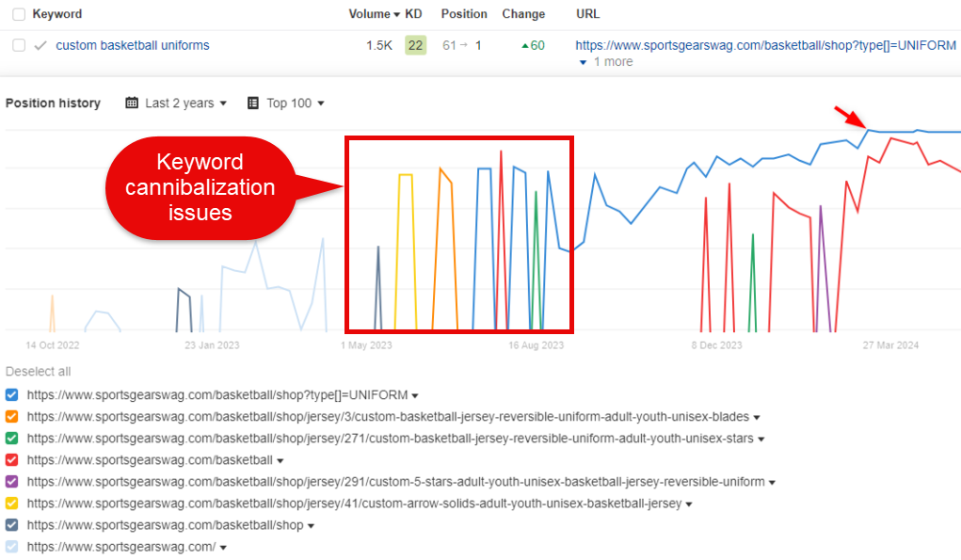Click the '23 Jan 2023' axis date
The image size is (961, 560).
pyautogui.click(x=212, y=345)
